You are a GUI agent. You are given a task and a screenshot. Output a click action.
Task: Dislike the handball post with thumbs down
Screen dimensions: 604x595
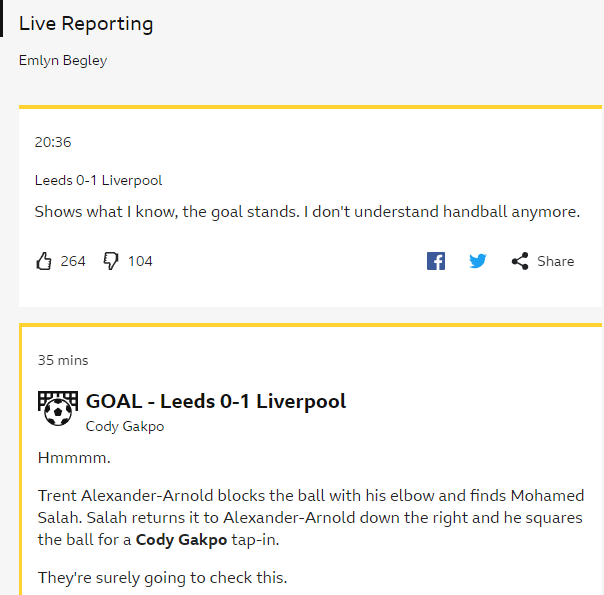coord(111,261)
